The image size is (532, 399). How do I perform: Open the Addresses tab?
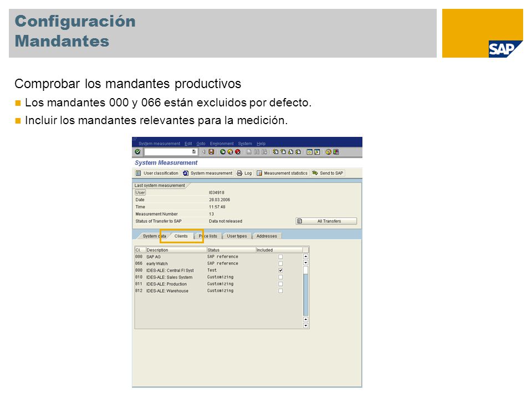(267, 236)
